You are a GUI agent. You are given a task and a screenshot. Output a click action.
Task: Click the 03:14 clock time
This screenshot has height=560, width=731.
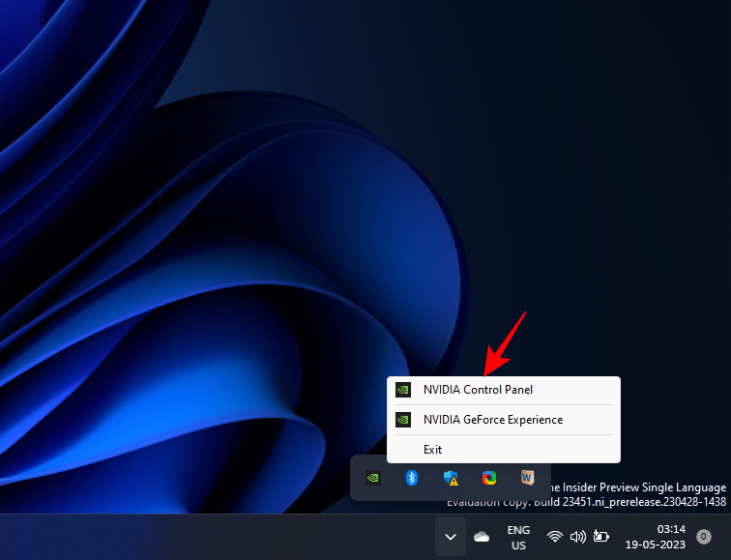pyautogui.click(x=671, y=529)
